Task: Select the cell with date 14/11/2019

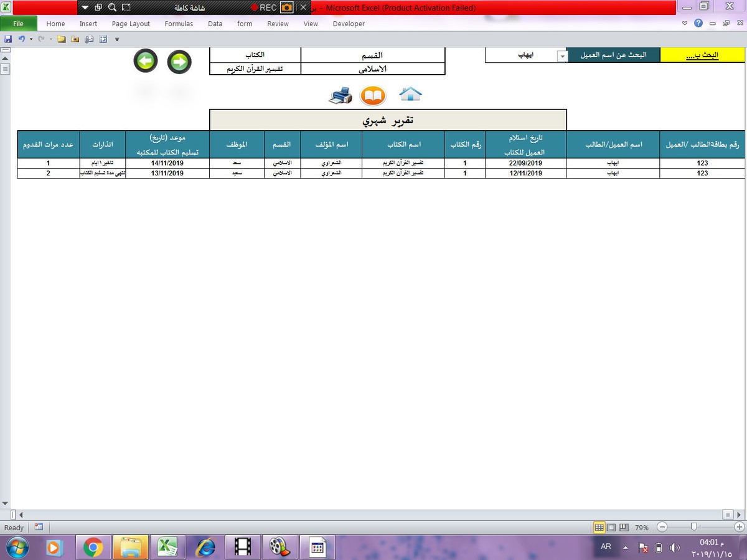Action: pyautogui.click(x=167, y=163)
